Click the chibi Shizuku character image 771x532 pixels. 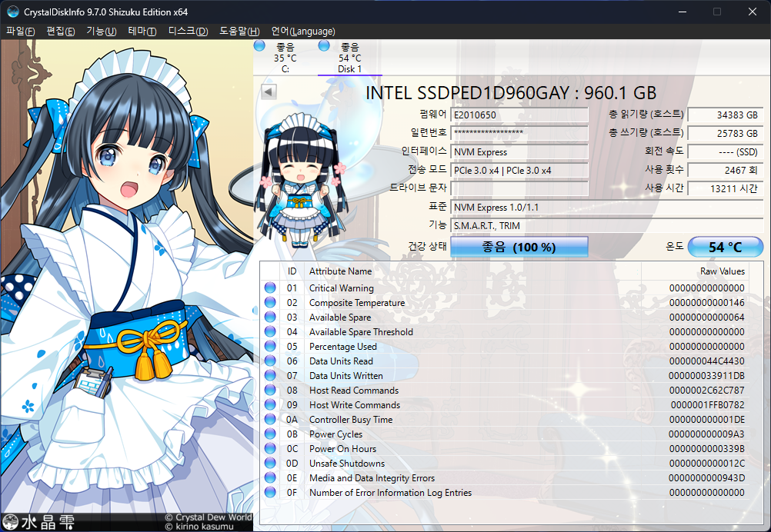click(300, 179)
